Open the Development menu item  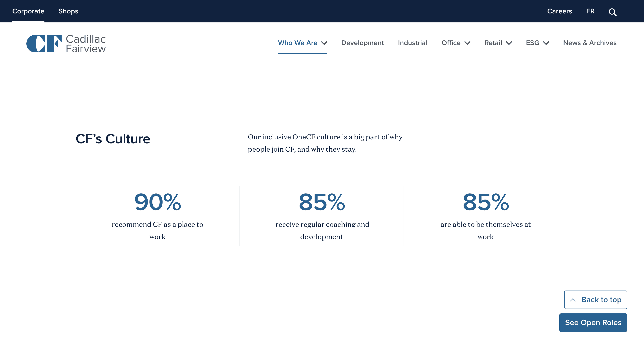click(362, 43)
